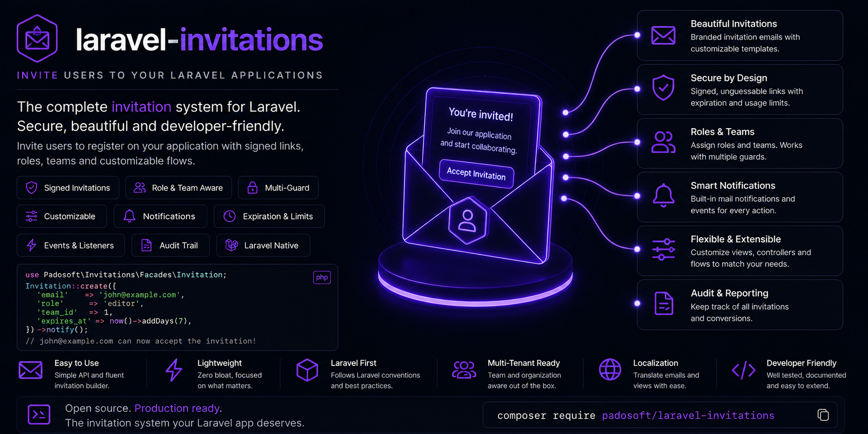Click the Audit & Reporting document icon
This screenshot has height=434, width=868.
(x=663, y=303)
